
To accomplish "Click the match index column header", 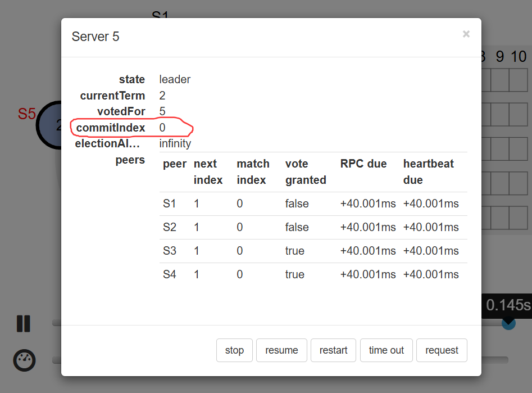I will pos(253,172).
